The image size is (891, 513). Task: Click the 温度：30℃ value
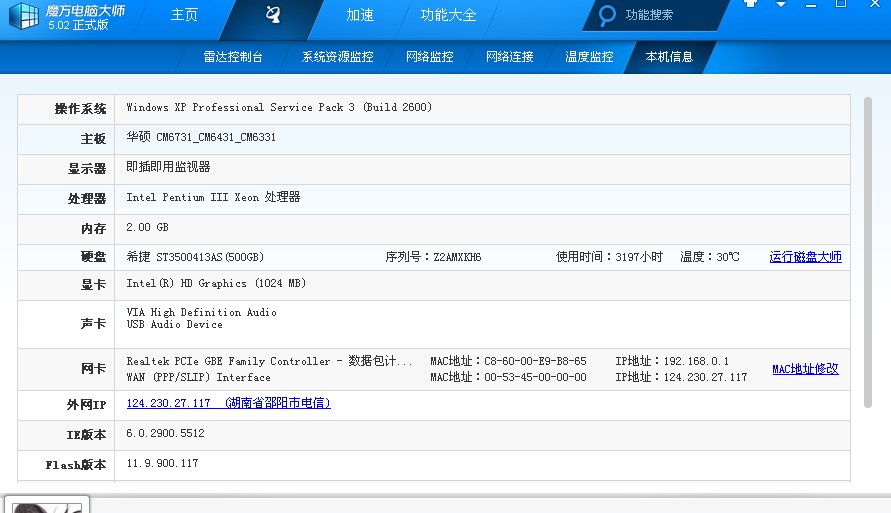pyautogui.click(x=710, y=257)
